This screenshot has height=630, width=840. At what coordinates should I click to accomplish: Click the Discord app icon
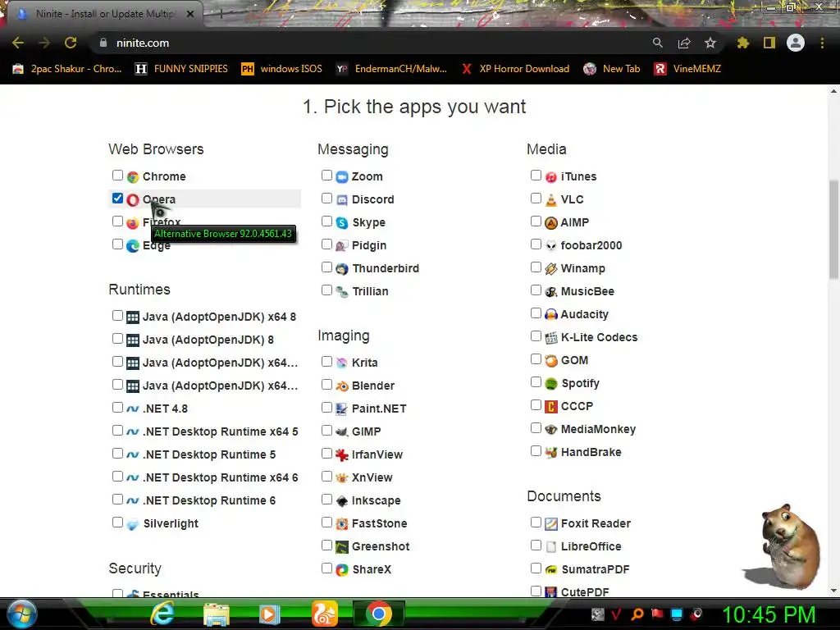click(342, 200)
